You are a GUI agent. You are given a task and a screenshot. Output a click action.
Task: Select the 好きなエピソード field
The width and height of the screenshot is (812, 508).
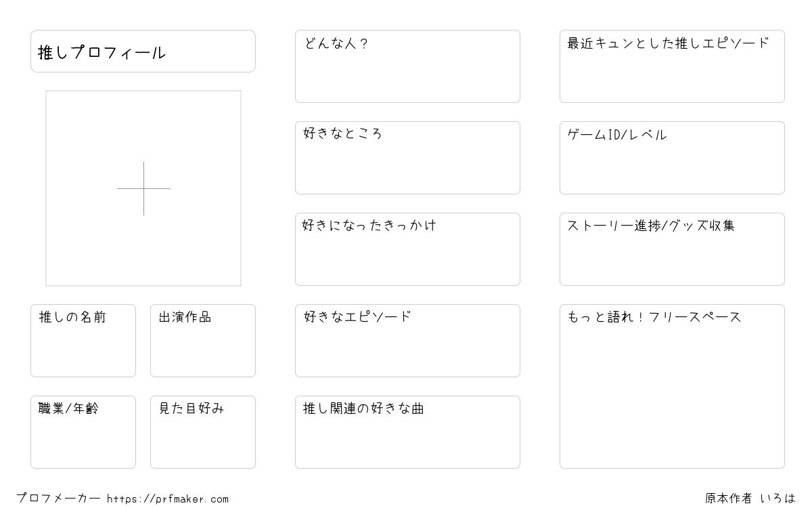pyautogui.click(x=407, y=341)
